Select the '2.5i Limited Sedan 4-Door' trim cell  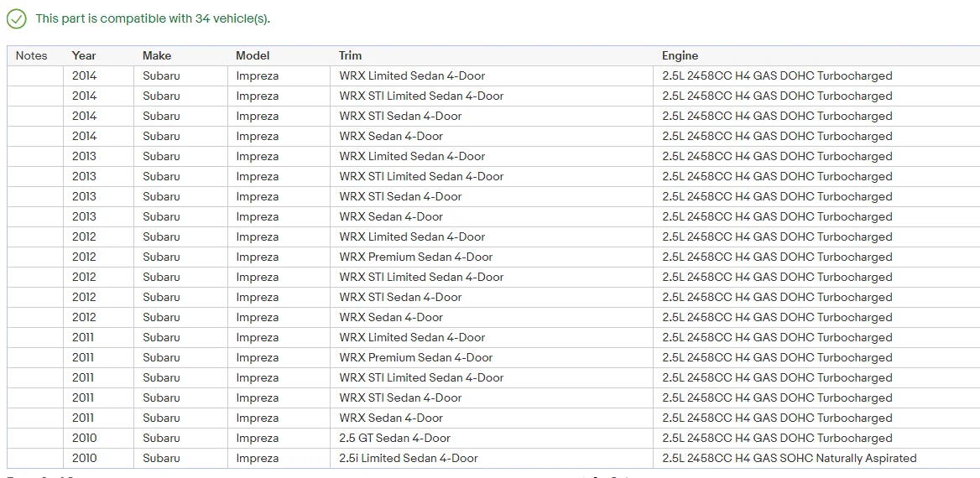[x=492, y=458]
